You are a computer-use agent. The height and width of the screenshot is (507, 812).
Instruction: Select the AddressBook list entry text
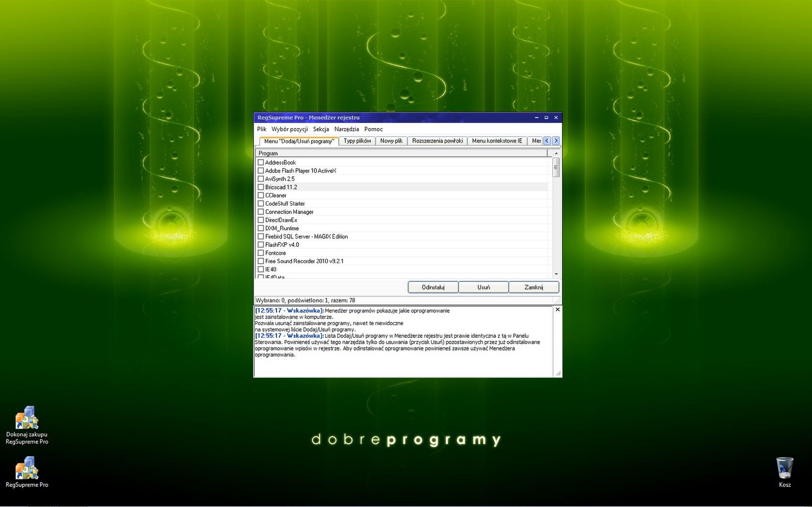pyautogui.click(x=280, y=163)
